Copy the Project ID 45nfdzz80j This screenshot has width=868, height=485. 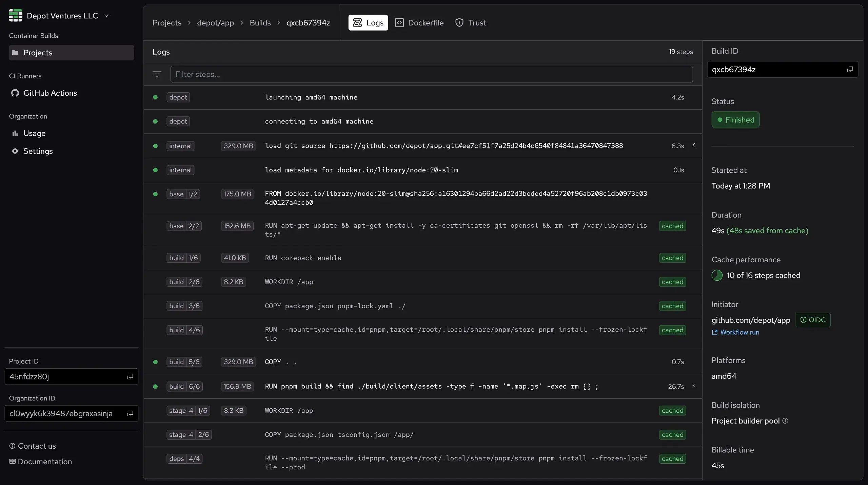[x=130, y=377]
